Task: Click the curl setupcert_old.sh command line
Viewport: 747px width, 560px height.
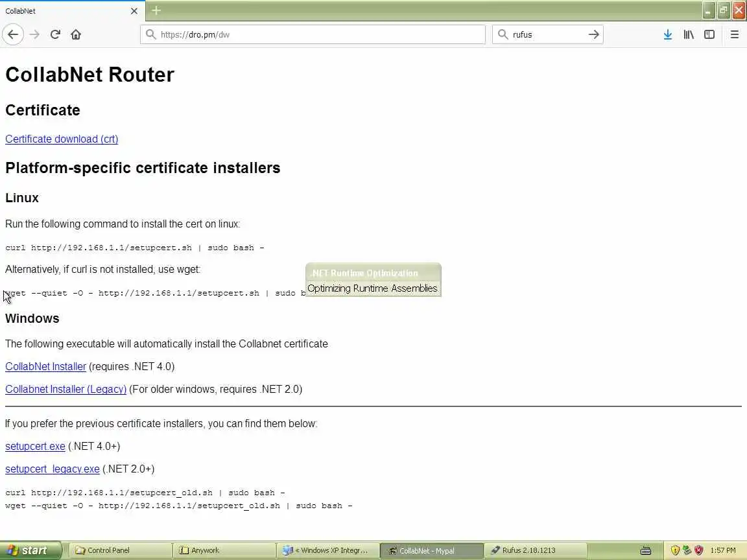Action: [145, 493]
